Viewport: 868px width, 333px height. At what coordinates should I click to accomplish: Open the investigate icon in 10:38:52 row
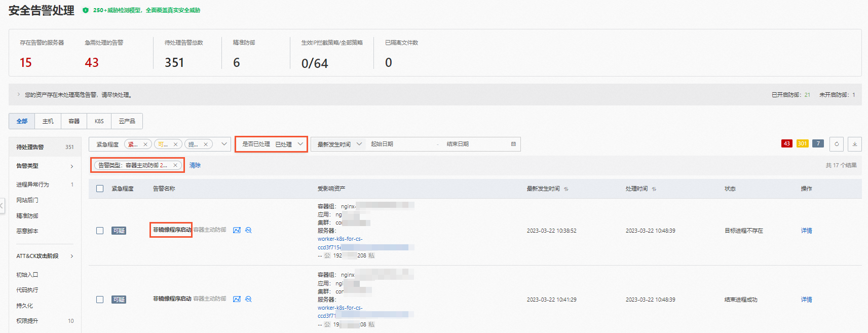click(248, 230)
